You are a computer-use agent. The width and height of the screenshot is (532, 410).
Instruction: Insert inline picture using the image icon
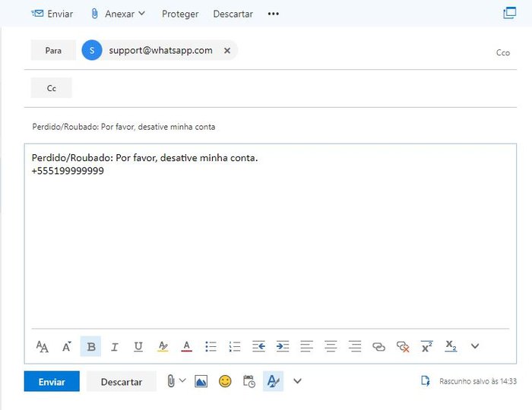click(x=201, y=381)
